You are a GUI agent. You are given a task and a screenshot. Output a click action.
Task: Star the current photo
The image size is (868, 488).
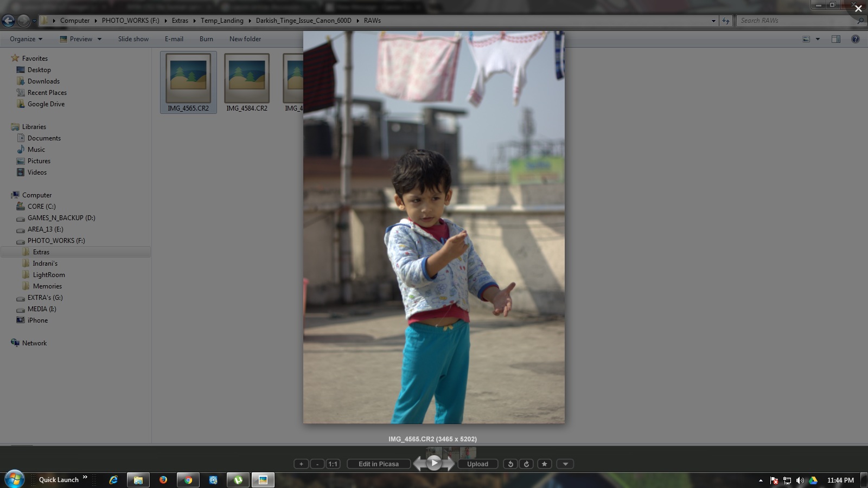pyautogui.click(x=545, y=464)
